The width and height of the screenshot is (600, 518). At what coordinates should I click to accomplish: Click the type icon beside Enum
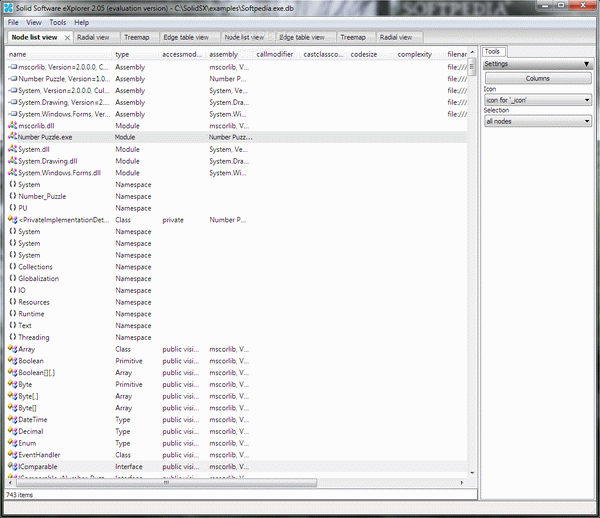point(13,443)
